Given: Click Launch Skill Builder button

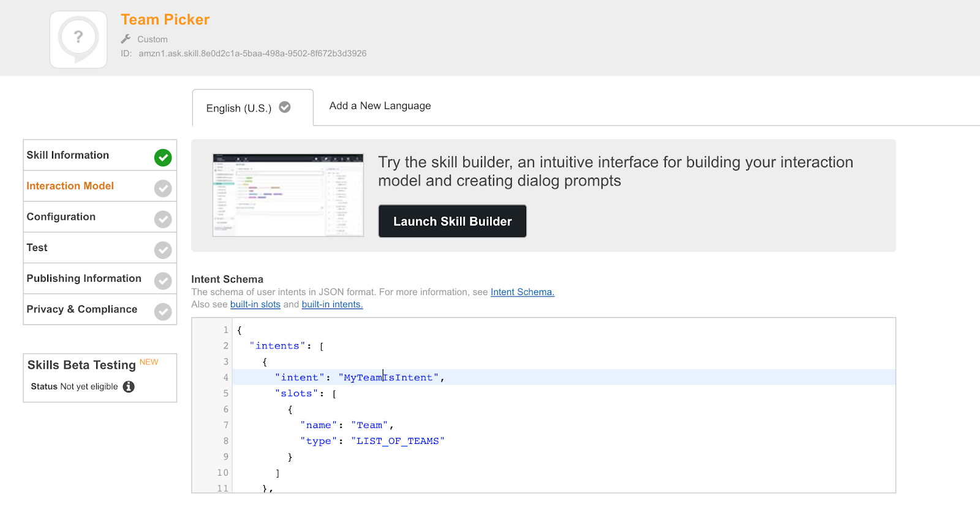Looking at the screenshot, I should (x=452, y=221).
